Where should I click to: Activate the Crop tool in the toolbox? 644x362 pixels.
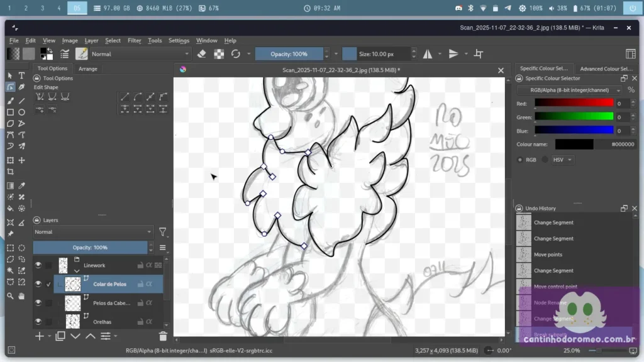coord(10,172)
